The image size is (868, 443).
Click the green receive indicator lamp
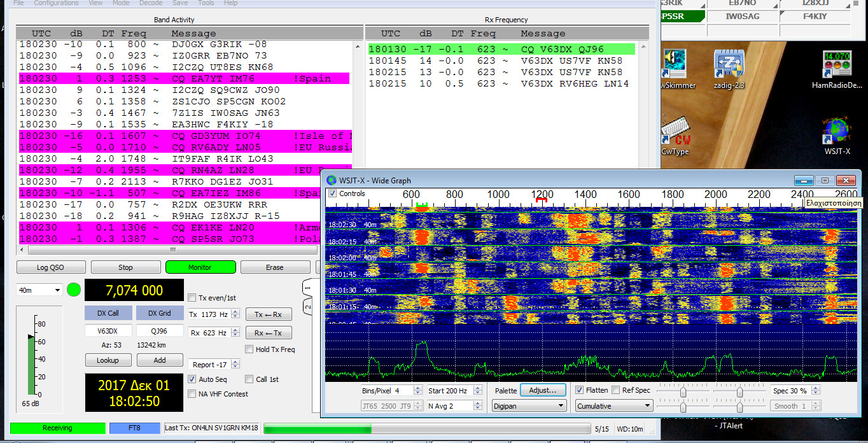click(73, 290)
